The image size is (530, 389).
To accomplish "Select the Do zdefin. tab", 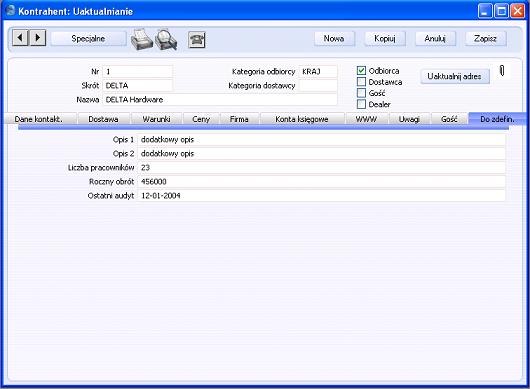I will click(x=497, y=119).
